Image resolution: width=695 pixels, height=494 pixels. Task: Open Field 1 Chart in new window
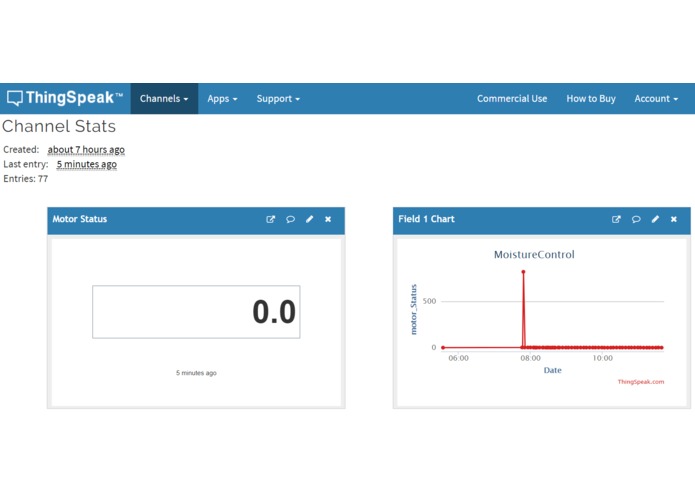coord(616,219)
